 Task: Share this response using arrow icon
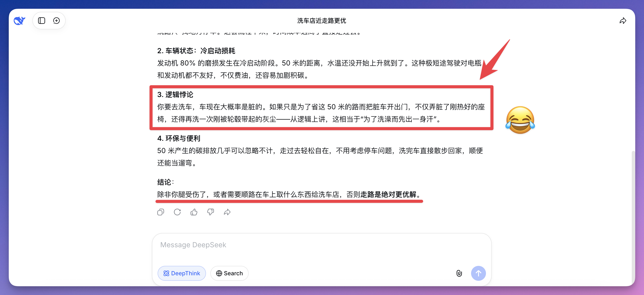(227, 212)
